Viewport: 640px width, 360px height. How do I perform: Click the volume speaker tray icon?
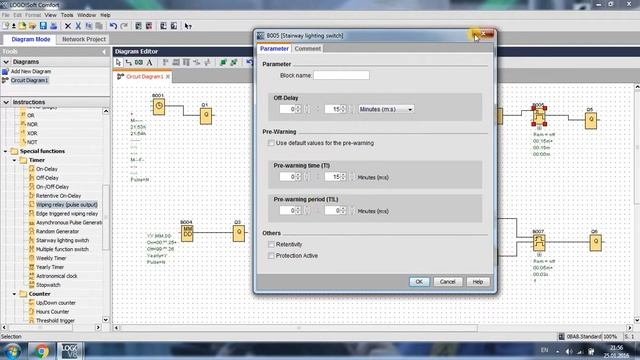[569, 351]
